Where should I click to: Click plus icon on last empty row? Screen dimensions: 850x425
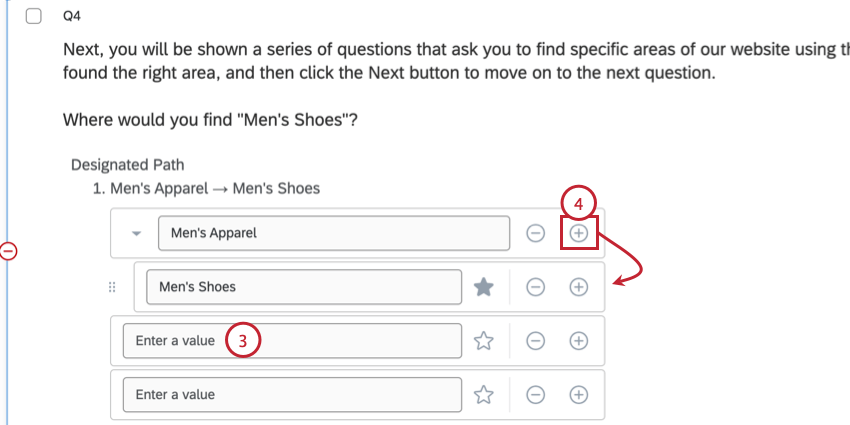(579, 395)
